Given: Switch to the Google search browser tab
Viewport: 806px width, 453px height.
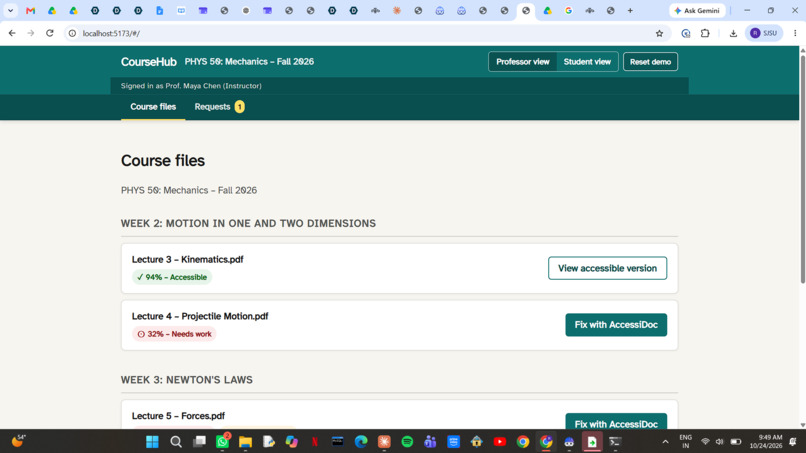Looking at the screenshot, I should point(569,10).
